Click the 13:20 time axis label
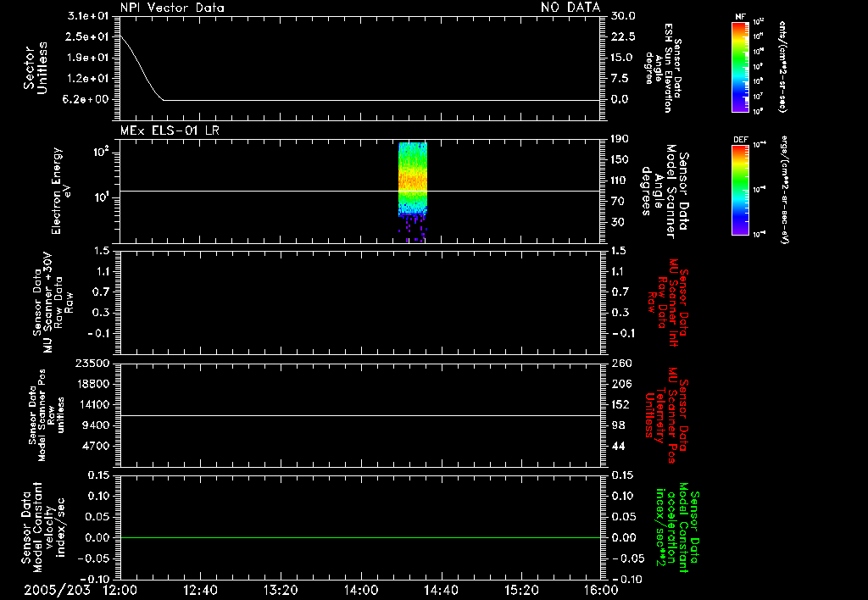The height and width of the screenshot is (600, 868). (x=281, y=590)
